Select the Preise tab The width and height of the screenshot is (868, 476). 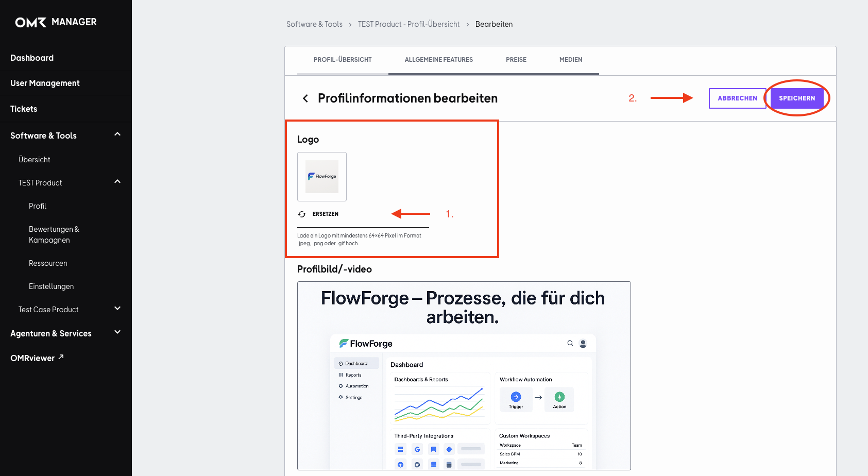[516, 60]
